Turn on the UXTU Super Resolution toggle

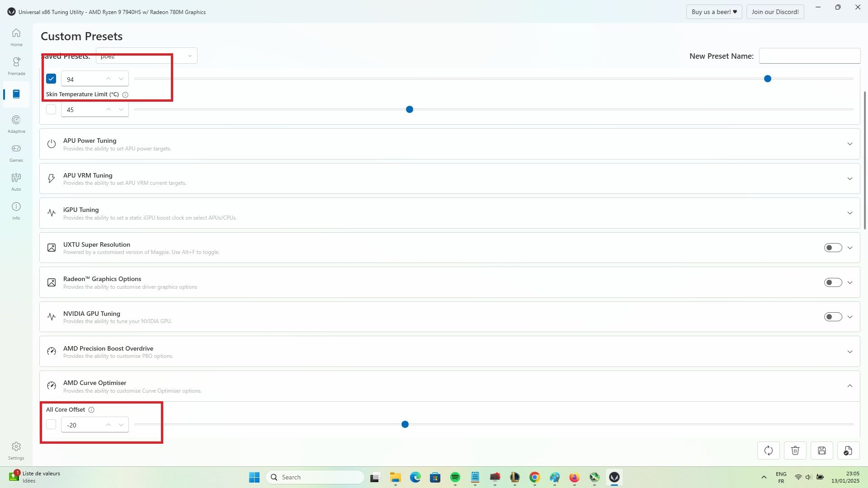tap(833, 248)
